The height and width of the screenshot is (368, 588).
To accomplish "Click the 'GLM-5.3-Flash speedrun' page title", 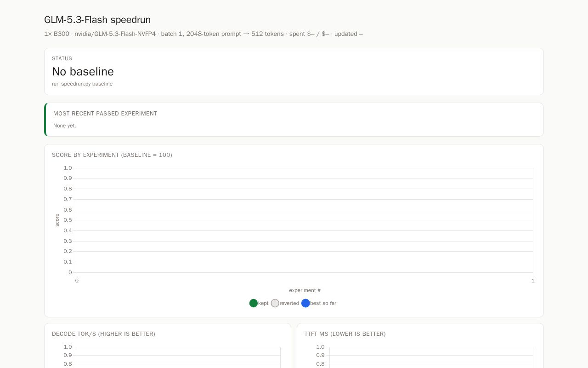I will point(97,20).
